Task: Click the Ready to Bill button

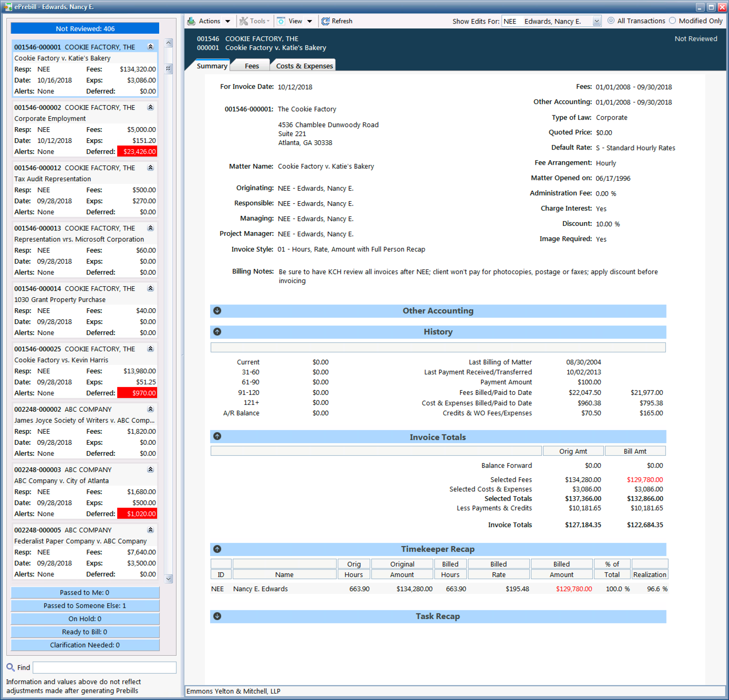Action: point(85,632)
